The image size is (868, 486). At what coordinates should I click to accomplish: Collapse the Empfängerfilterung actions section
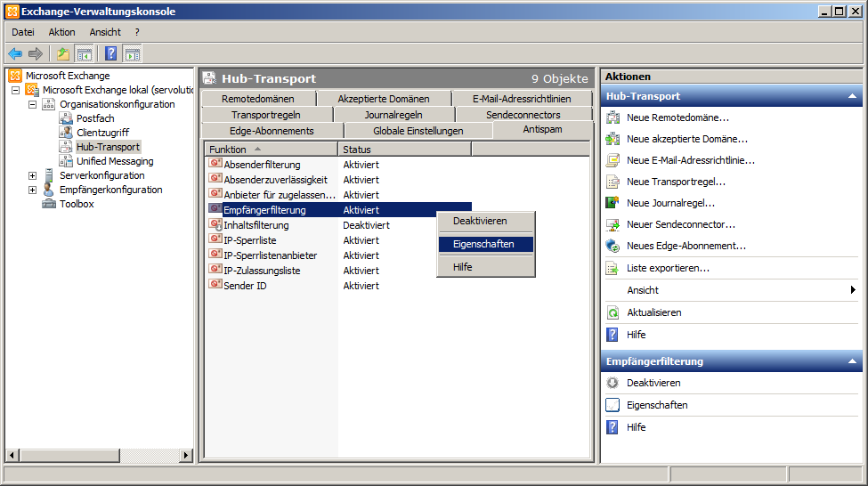tap(853, 360)
